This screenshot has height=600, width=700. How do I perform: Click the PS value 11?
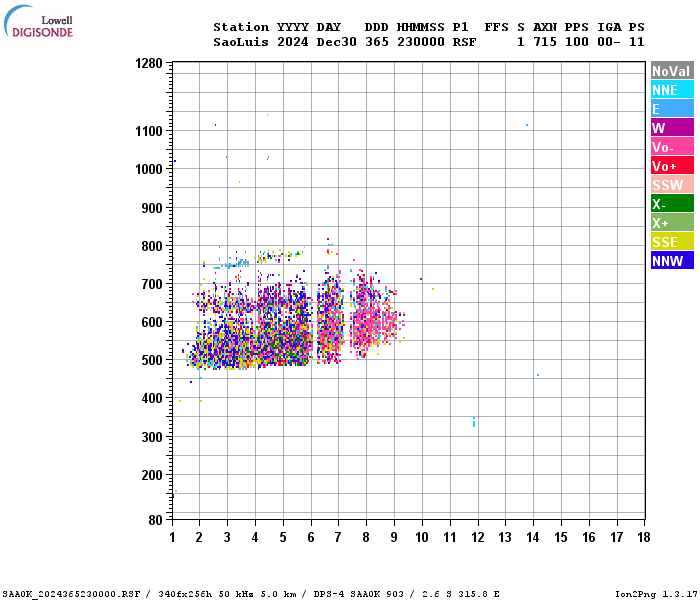pyautogui.click(x=637, y=42)
